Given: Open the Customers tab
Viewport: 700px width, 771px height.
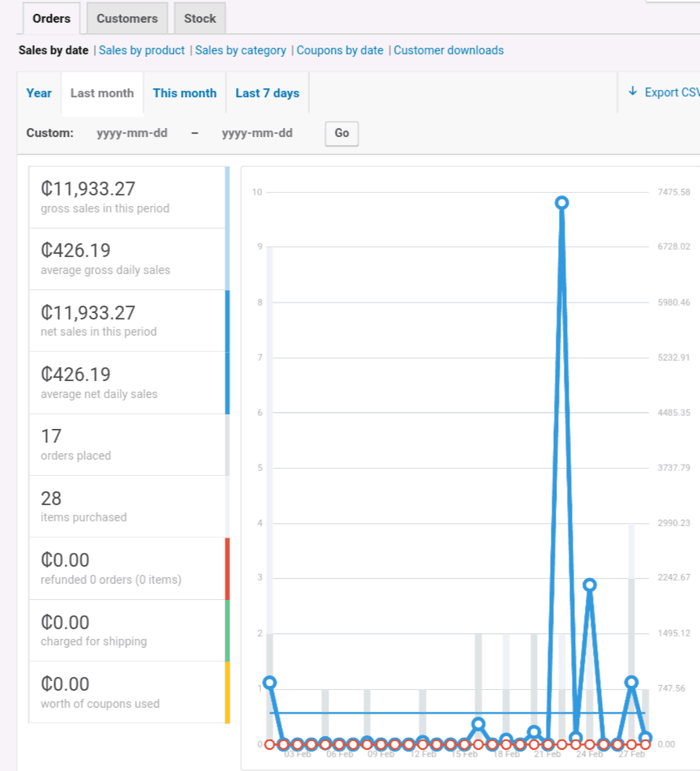Looking at the screenshot, I should point(127,19).
